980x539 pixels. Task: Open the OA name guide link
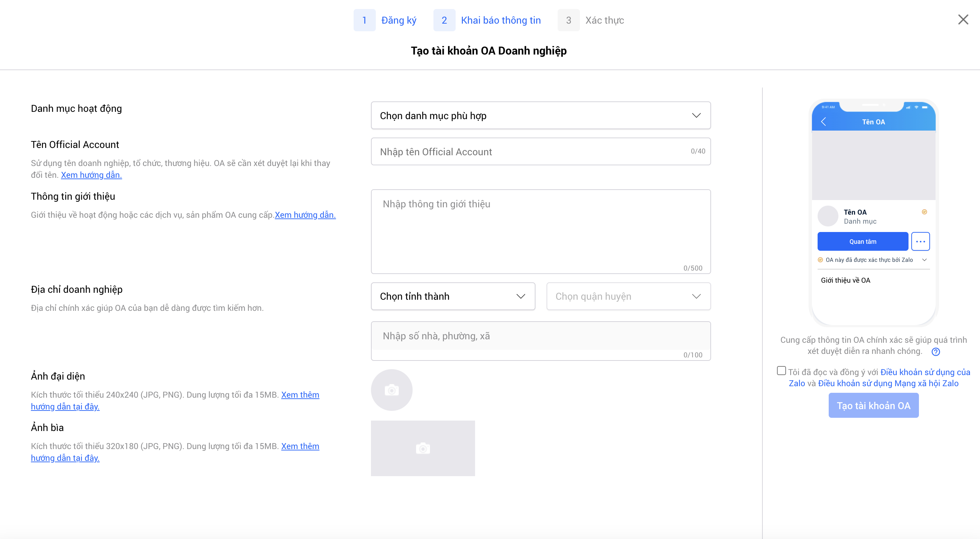click(x=91, y=175)
